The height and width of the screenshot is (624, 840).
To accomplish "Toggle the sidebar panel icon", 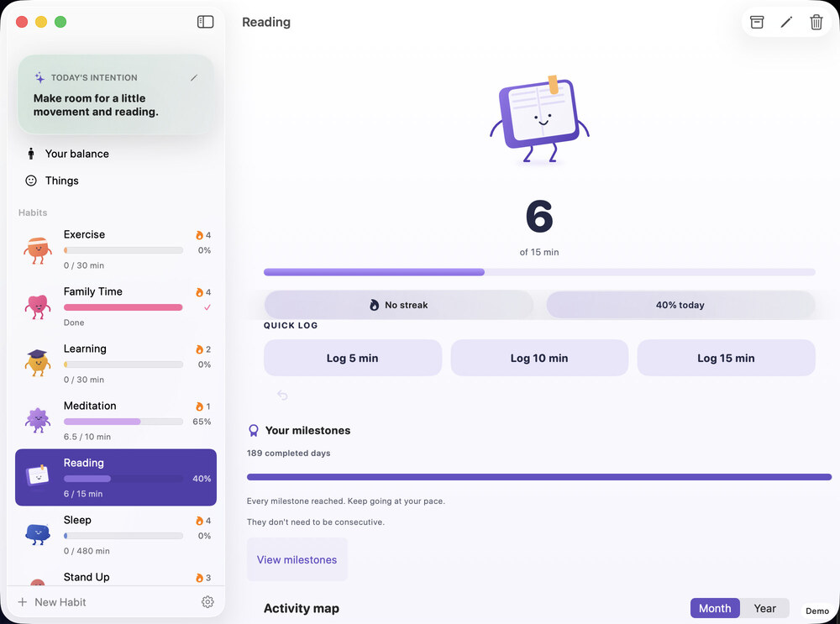I will (205, 22).
